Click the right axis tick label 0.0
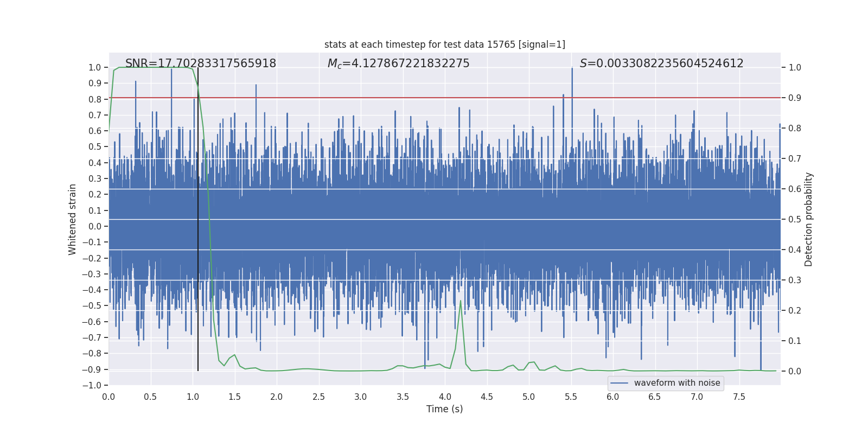868x434 pixels. click(x=795, y=372)
